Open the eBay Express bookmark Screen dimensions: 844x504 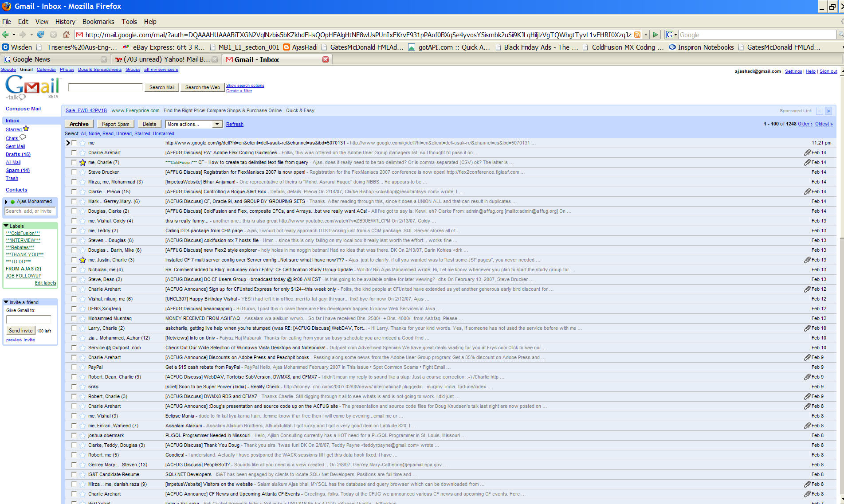point(163,47)
